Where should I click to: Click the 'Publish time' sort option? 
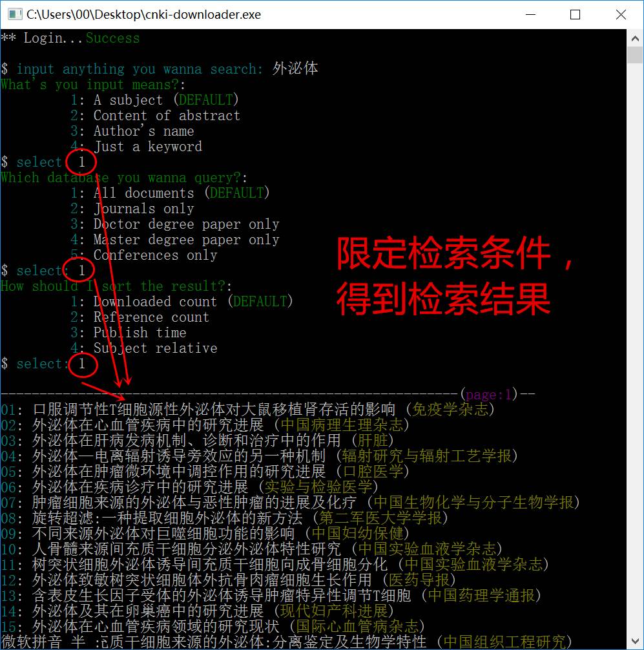point(140,333)
